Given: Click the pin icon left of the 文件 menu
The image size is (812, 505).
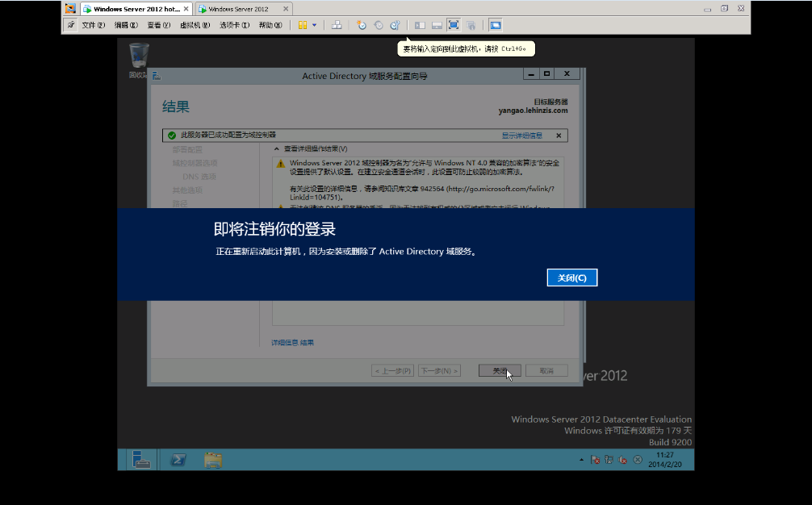Looking at the screenshot, I should pos(70,25).
